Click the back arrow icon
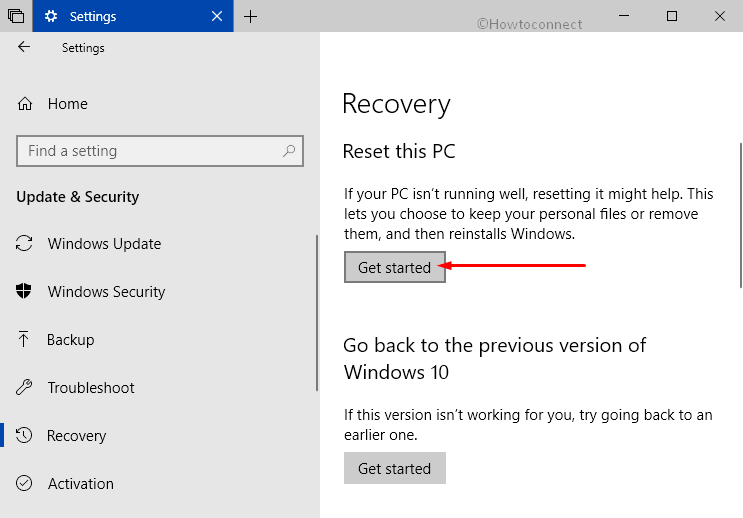 (x=24, y=46)
